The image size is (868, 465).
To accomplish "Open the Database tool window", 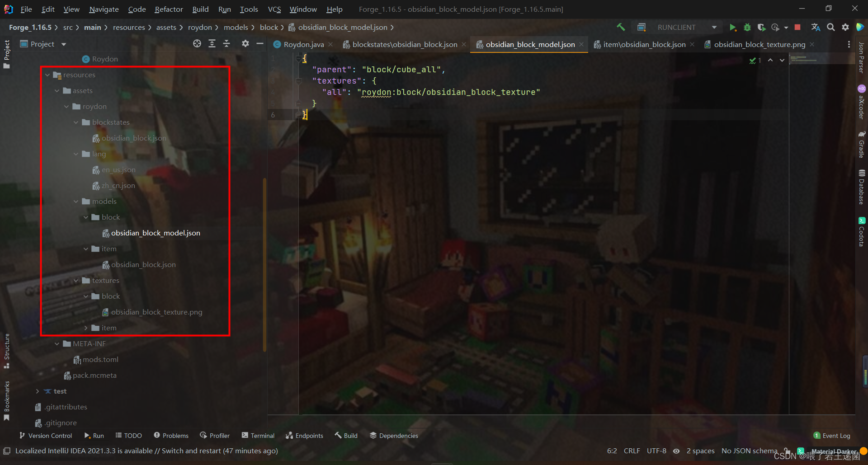I will click(x=861, y=187).
